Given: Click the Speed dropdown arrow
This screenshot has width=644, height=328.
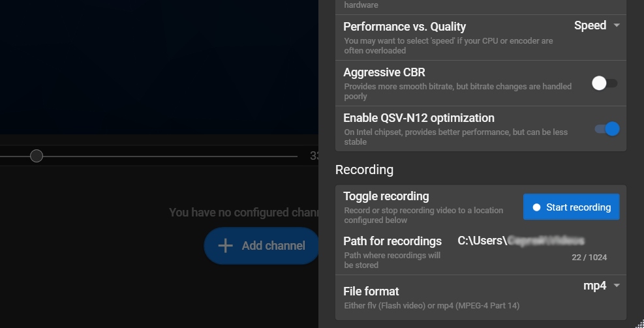Looking at the screenshot, I should coord(617,25).
